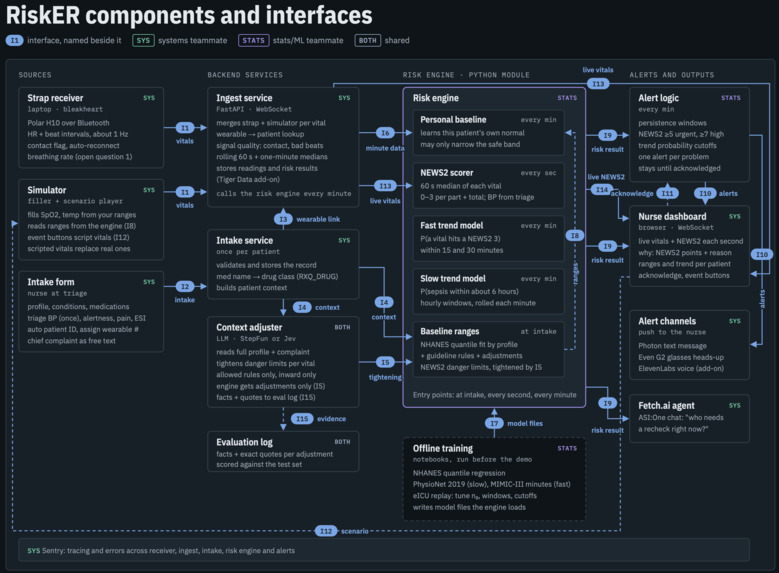
Task: Select the 'Simulator' card title
Action: coord(47,190)
